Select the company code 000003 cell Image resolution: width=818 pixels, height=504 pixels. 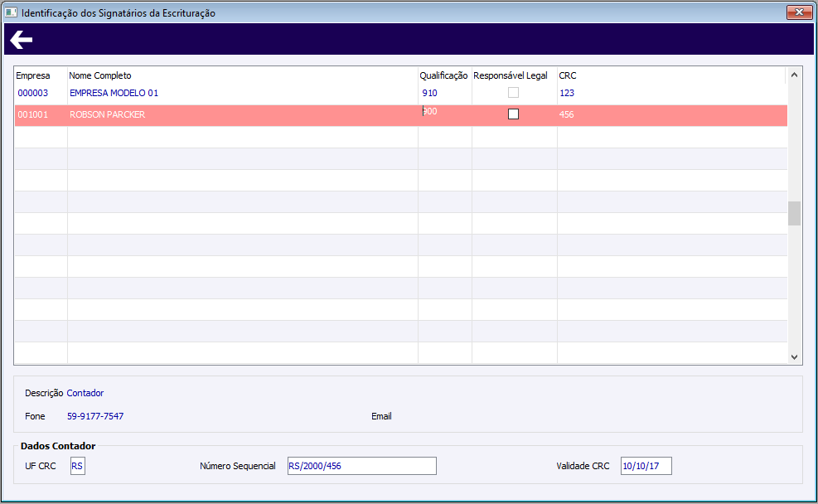[41, 93]
